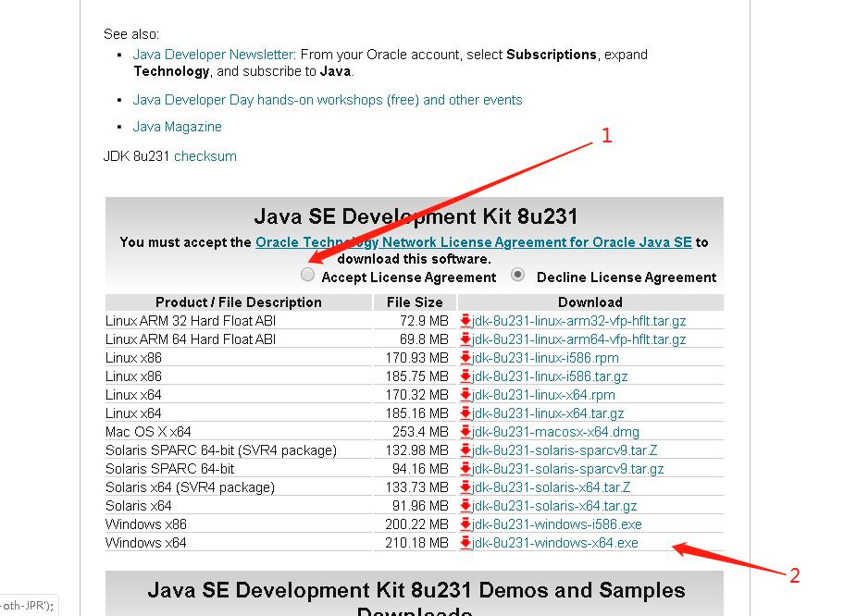Click the 132.98 MB file size cell
The width and height of the screenshot is (844, 616).
416,450
